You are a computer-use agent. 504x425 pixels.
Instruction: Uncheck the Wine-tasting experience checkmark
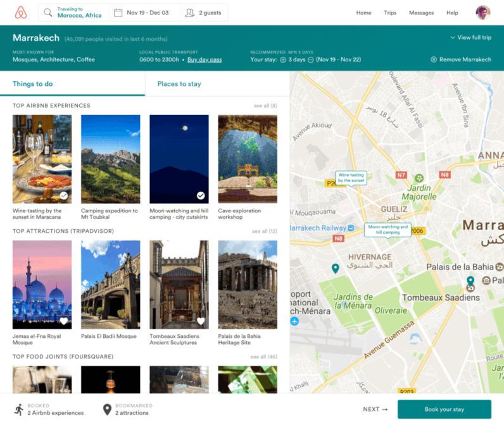tap(64, 195)
